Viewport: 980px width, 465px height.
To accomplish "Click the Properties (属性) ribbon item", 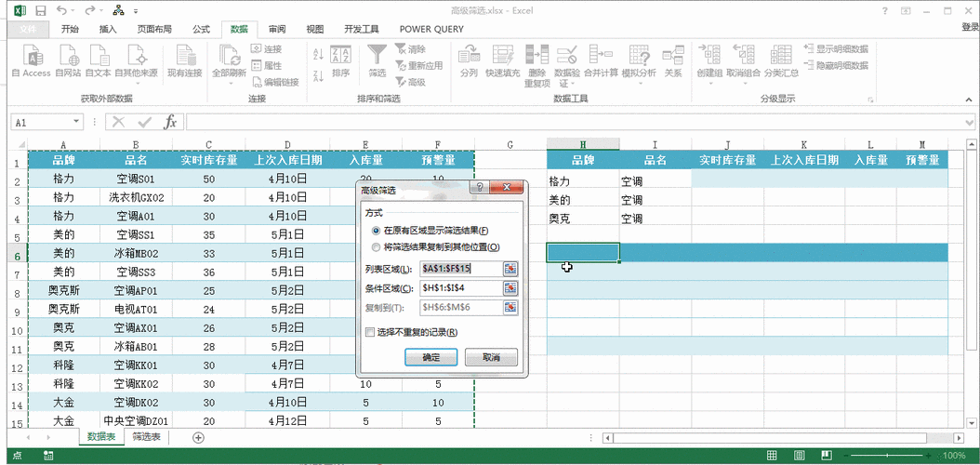I will click(267, 65).
